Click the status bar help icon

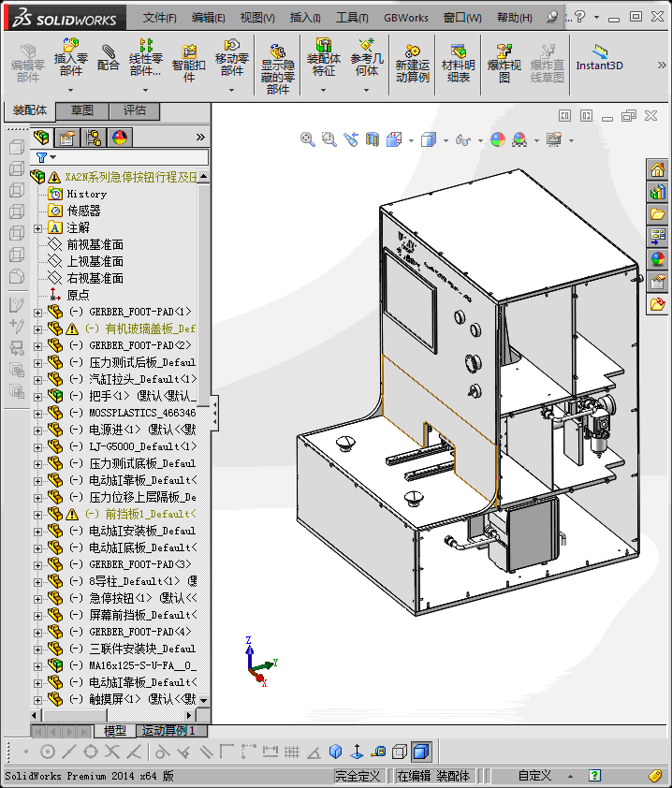point(594,776)
